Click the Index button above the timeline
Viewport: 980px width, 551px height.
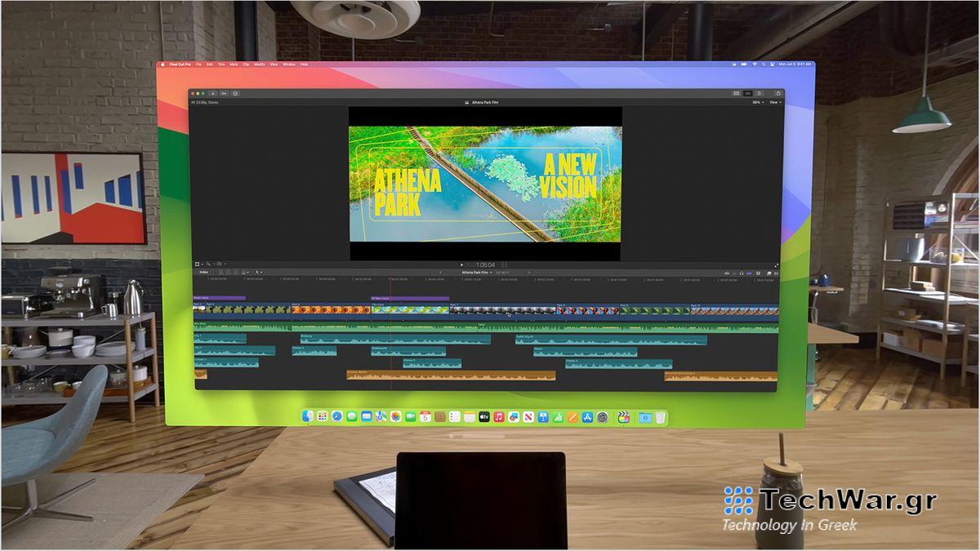pyautogui.click(x=204, y=273)
